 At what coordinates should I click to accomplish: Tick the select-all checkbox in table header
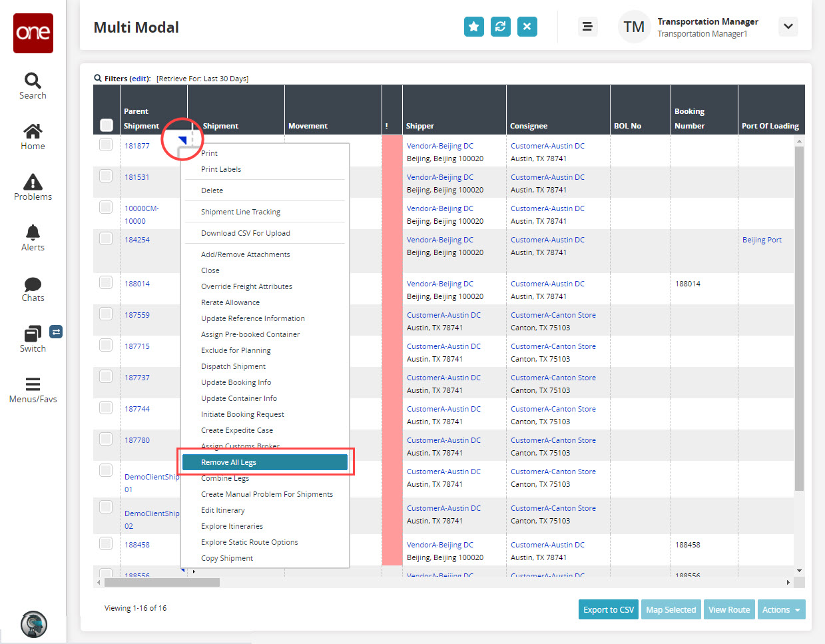point(107,125)
